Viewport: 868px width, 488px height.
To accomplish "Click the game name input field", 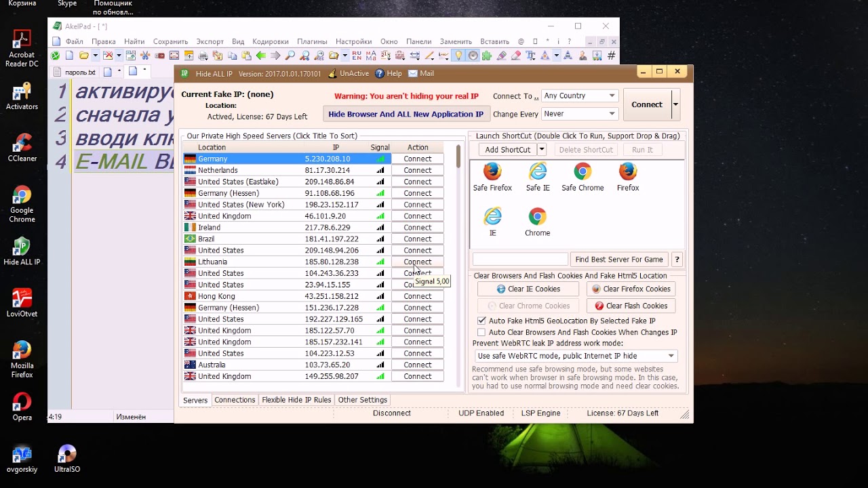I will click(x=520, y=260).
